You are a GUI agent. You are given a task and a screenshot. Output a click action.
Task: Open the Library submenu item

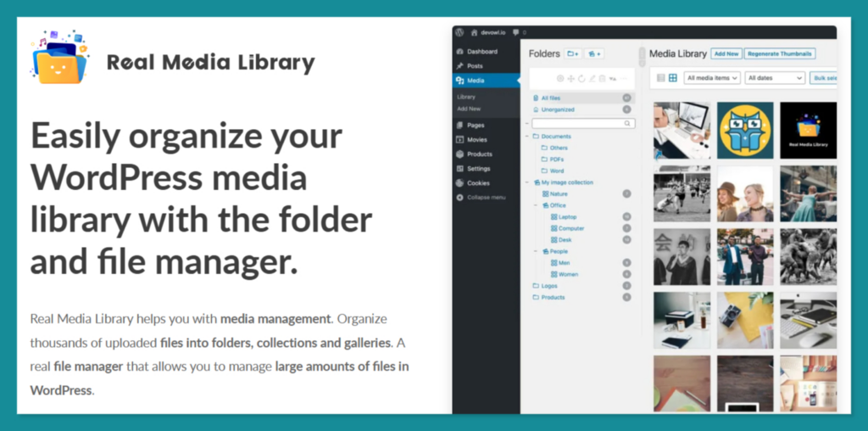pyautogui.click(x=466, y=97)
